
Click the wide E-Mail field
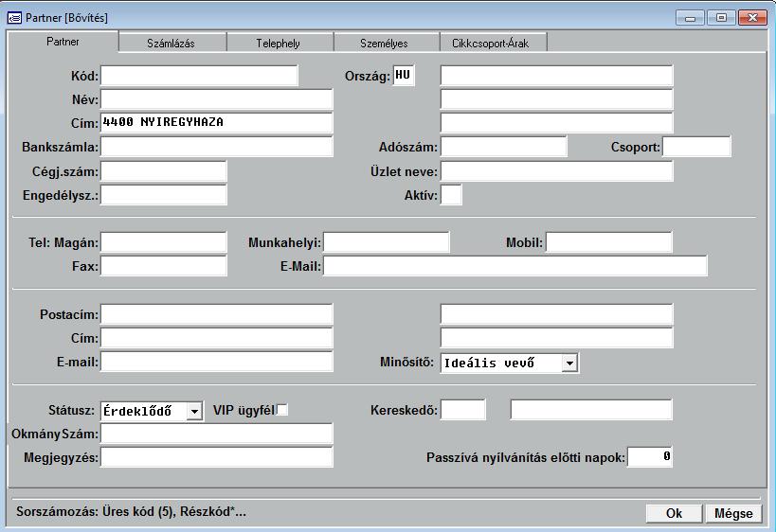(x=515, y=266)
